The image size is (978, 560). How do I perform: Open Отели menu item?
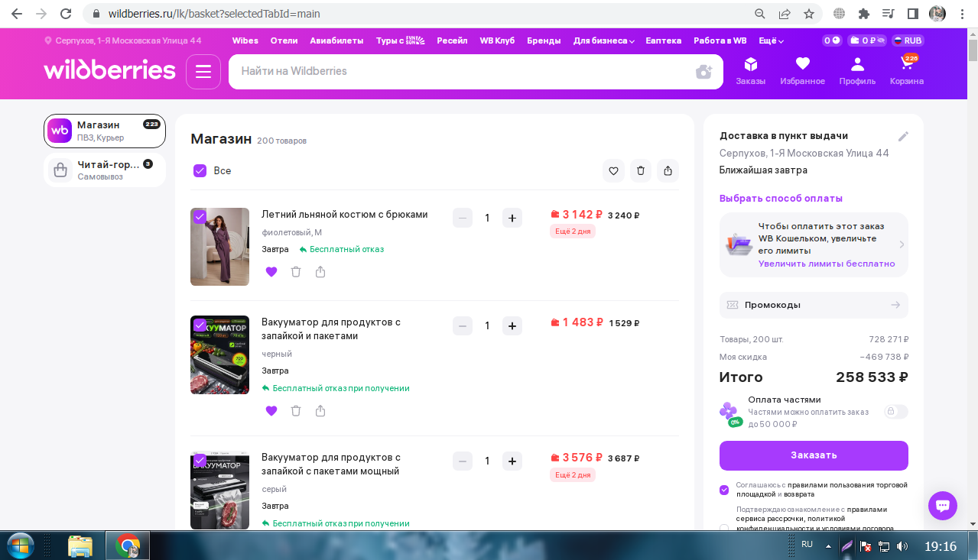click(x=284, y=40)
